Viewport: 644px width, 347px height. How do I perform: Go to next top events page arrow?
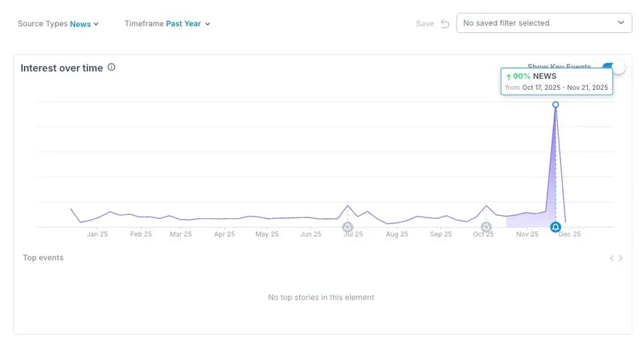pos(621,259)
